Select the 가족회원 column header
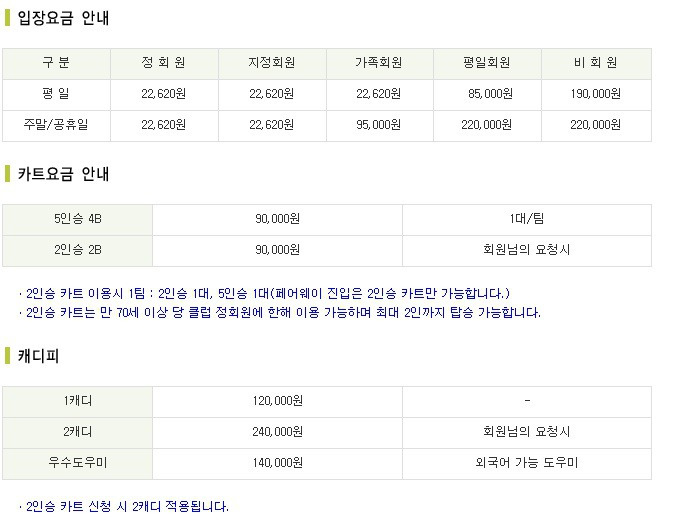The width and height of the screenshot is (679, 525). point(379,63)
